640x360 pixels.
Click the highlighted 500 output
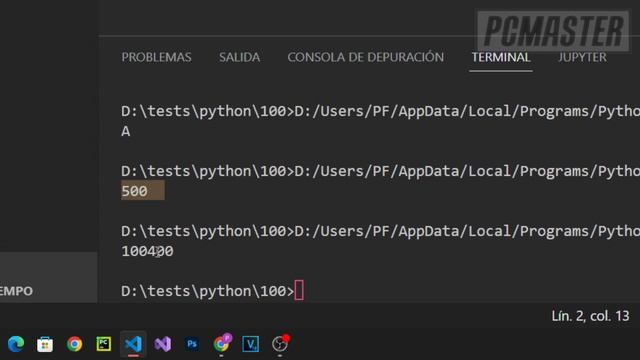point(142,191)
